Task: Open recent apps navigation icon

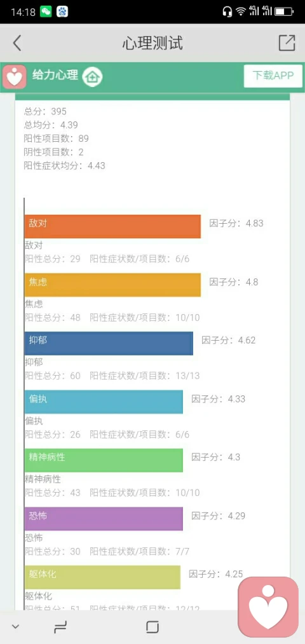Action: coord(60,627)
